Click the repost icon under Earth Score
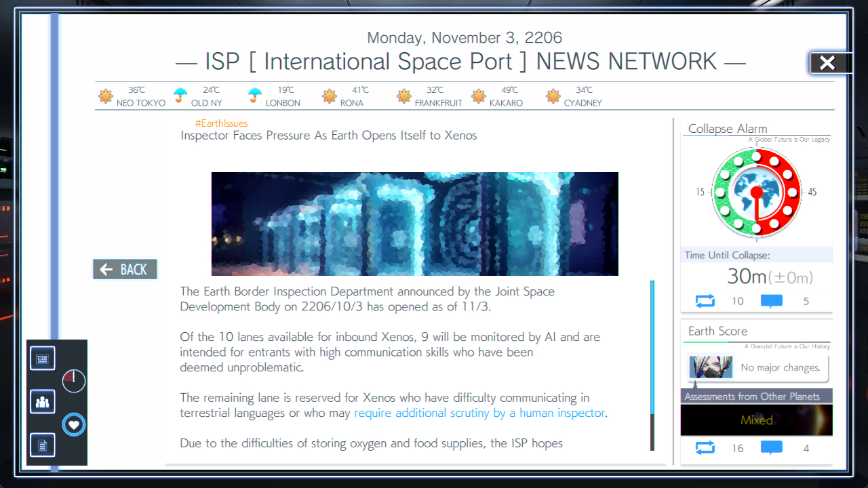Screen dimensions: 868x488 [705, 448]
